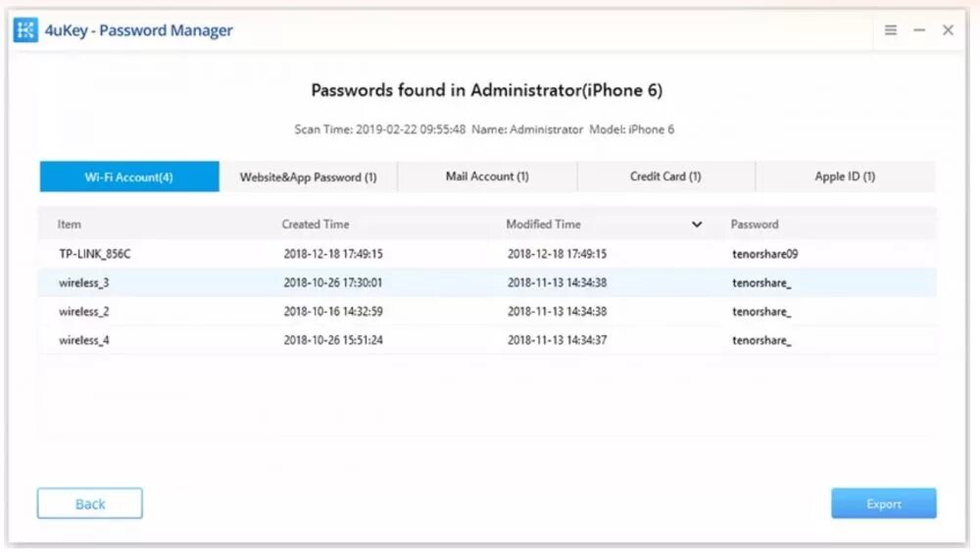Screen dimensions: 980x552
Task: Select the Apple ID tab
Action: tap(845, 176)
